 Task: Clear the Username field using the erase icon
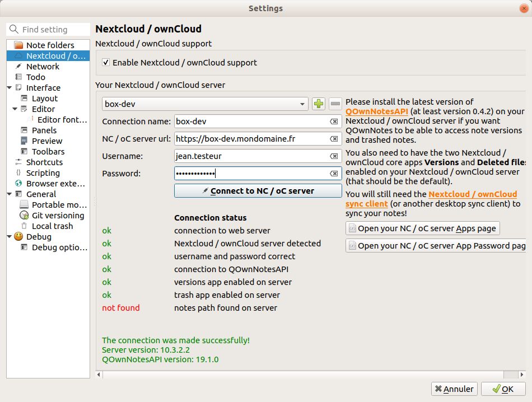pyautogui.click(x=333, y=156)
